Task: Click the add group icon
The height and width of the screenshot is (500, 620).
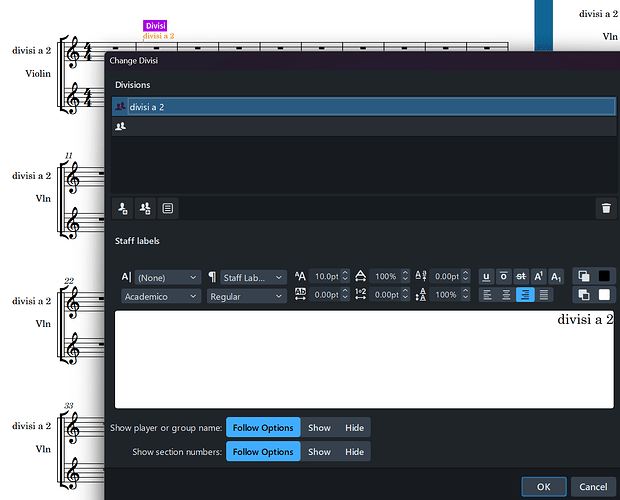Action: (168, 208)
